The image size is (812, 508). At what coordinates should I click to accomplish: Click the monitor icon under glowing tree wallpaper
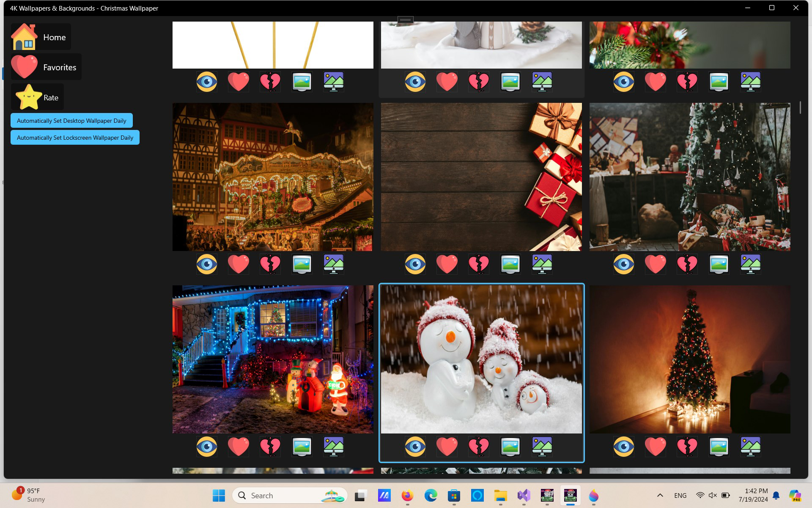pyautogui.click(x=750, y=447)
